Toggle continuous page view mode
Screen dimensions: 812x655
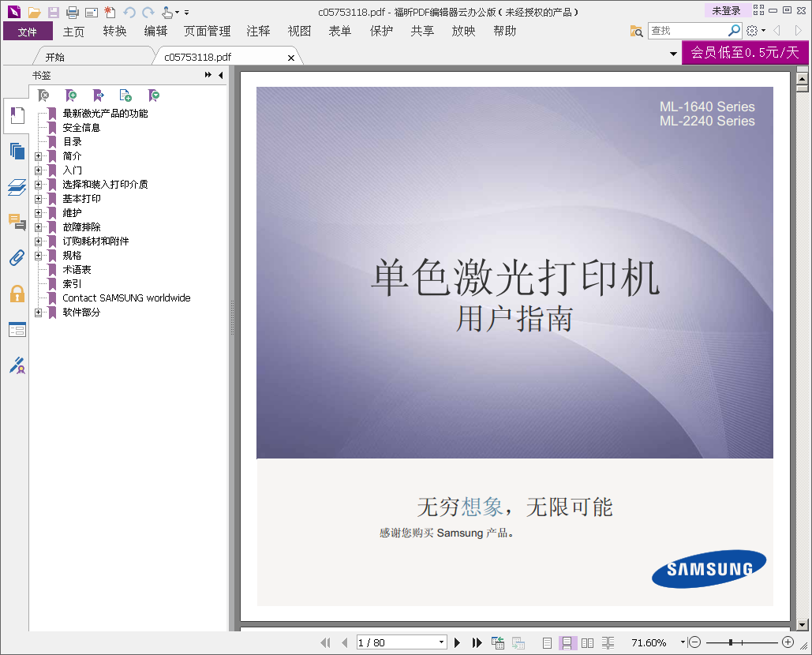567,642
